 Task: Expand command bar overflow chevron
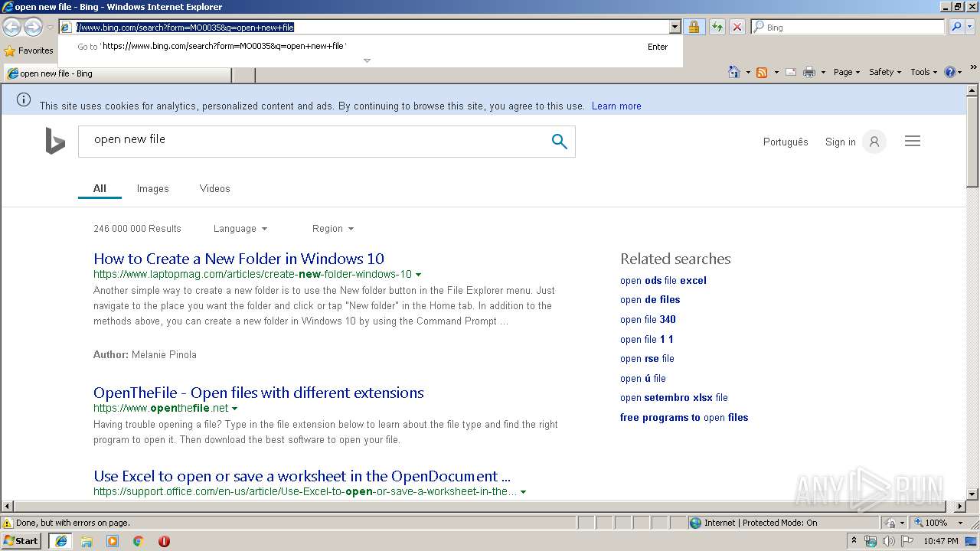click(x=974, y=67)
